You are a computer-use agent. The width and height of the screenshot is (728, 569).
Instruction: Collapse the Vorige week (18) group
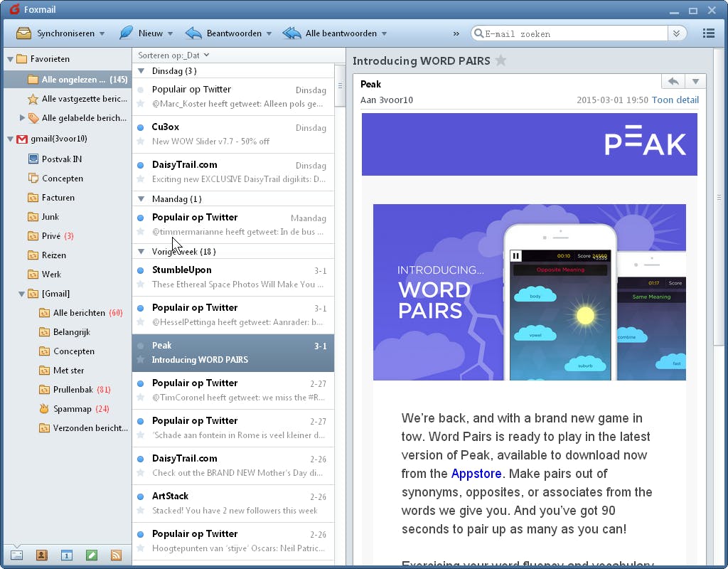(x=141, y=252)
